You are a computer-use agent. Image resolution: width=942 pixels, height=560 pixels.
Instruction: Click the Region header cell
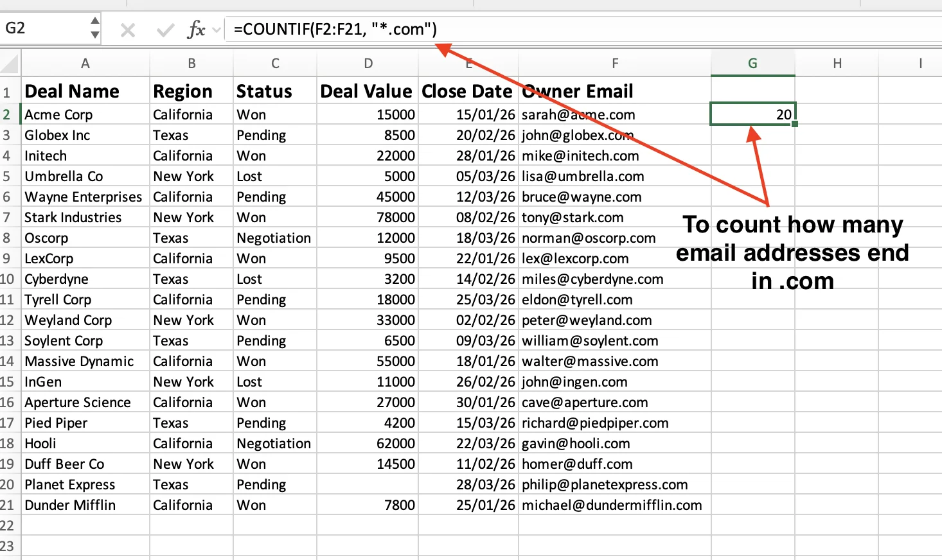[191, 91]
